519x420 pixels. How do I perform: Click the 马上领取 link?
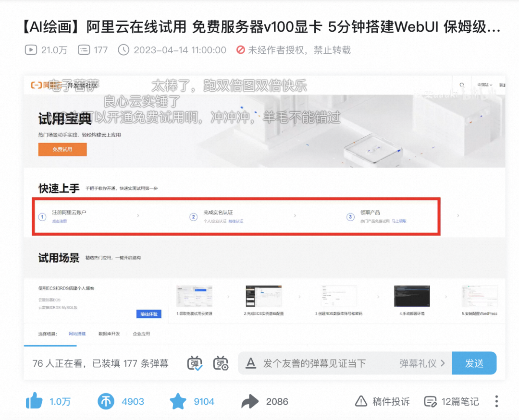pos(399,221)
